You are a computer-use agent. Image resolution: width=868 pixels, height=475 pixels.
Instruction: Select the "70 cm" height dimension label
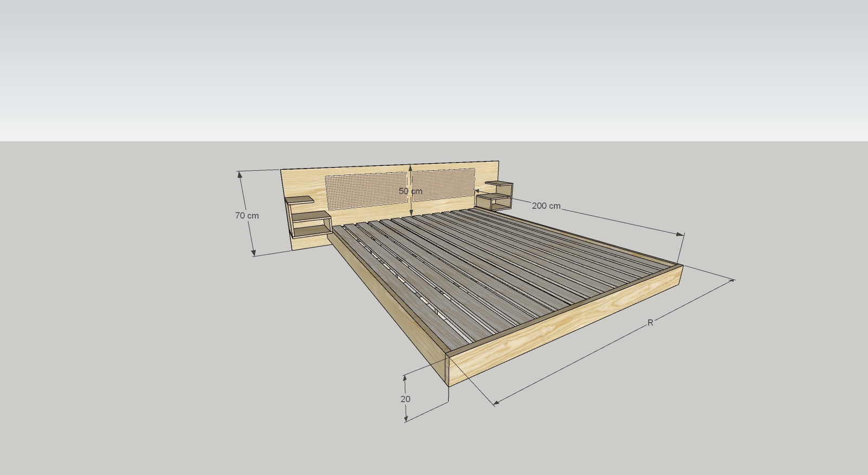click(x=247, y=215)
